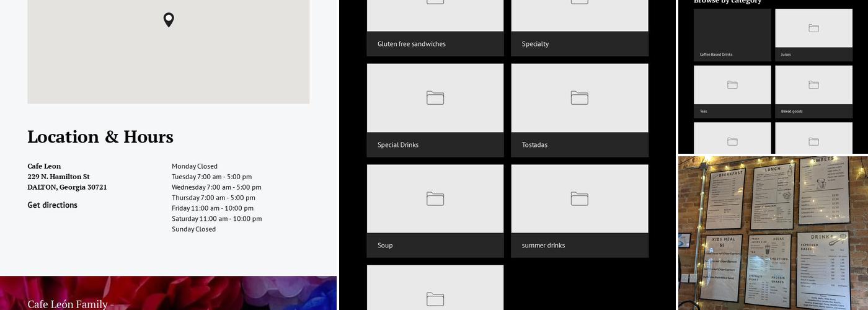Open the summer drinks folder icon
The image size is (868, 310).
(580, 198)
